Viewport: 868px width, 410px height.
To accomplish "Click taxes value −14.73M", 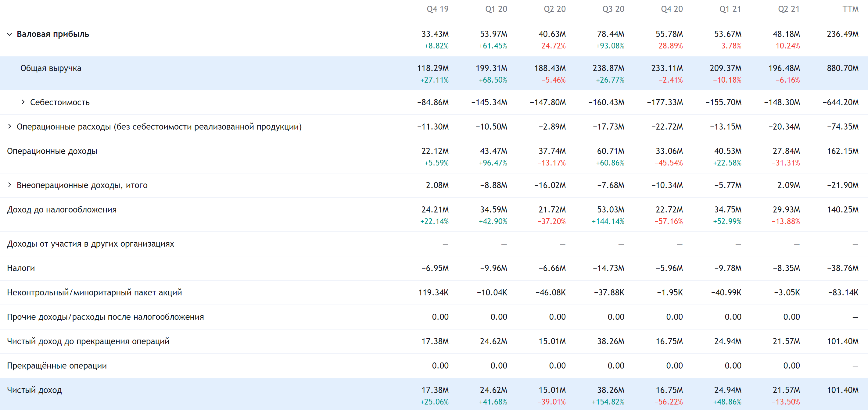I will click(x=608, y=269).
